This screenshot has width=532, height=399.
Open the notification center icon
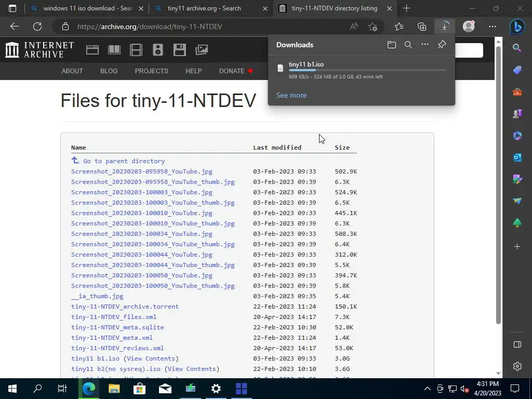(x=515, y=389)
